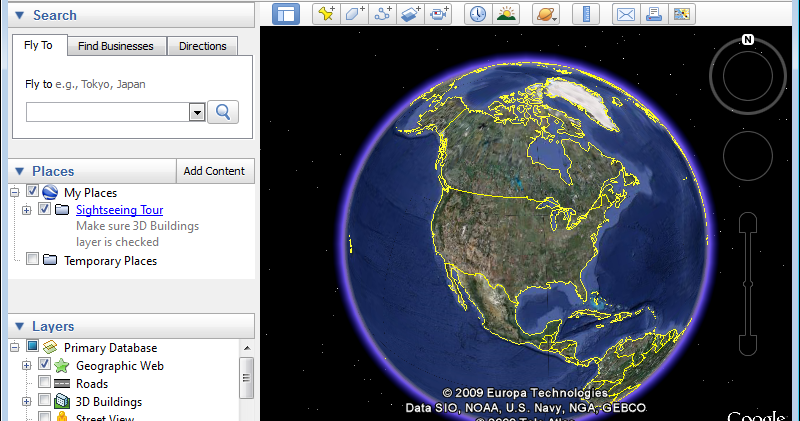
Task: Click the Layers panel scrollbar thumb
Action: point(247,378)
